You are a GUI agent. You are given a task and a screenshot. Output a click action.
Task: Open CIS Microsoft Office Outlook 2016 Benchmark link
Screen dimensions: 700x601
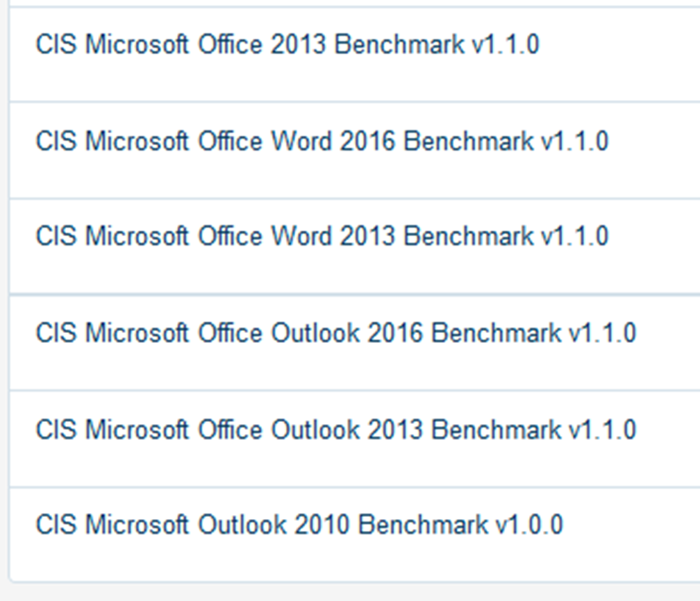click(x=335, y=333)
